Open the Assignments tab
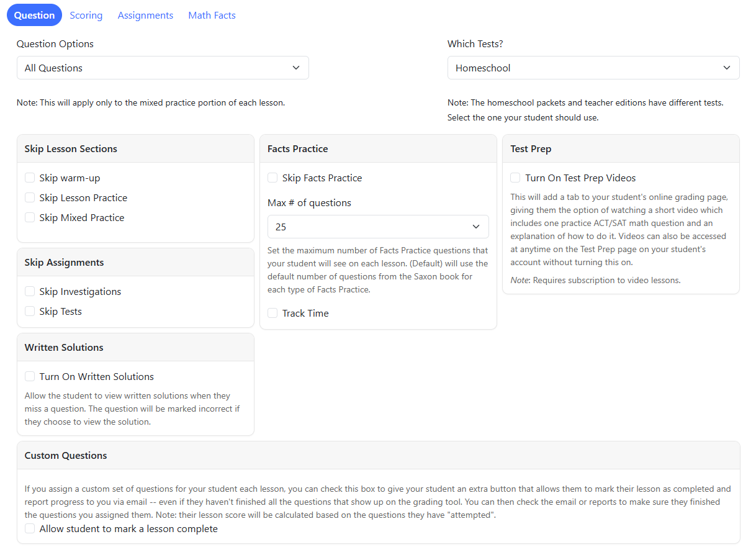Screen dimensions: 756x547 145,15
